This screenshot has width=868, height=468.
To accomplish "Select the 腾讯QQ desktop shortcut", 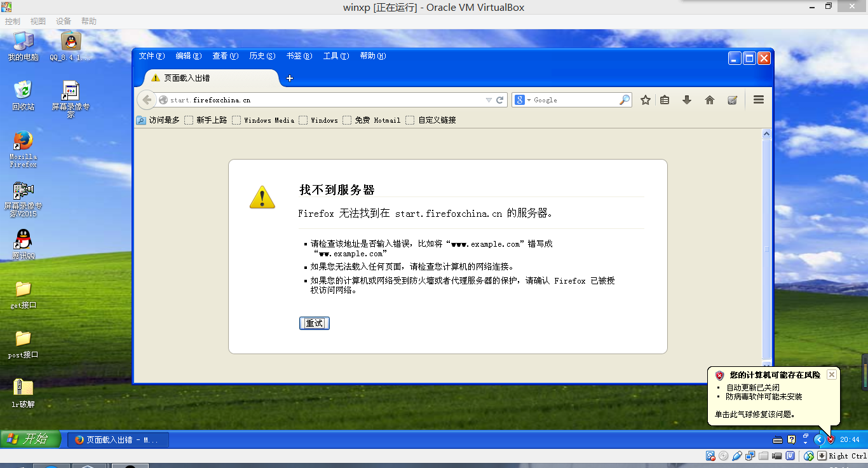I will [23, 245].
